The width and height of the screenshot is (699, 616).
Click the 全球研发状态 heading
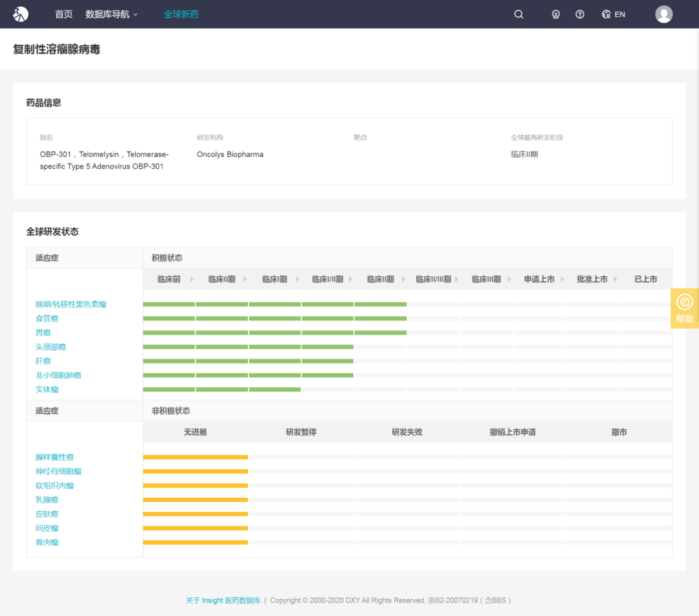point(52,232)
